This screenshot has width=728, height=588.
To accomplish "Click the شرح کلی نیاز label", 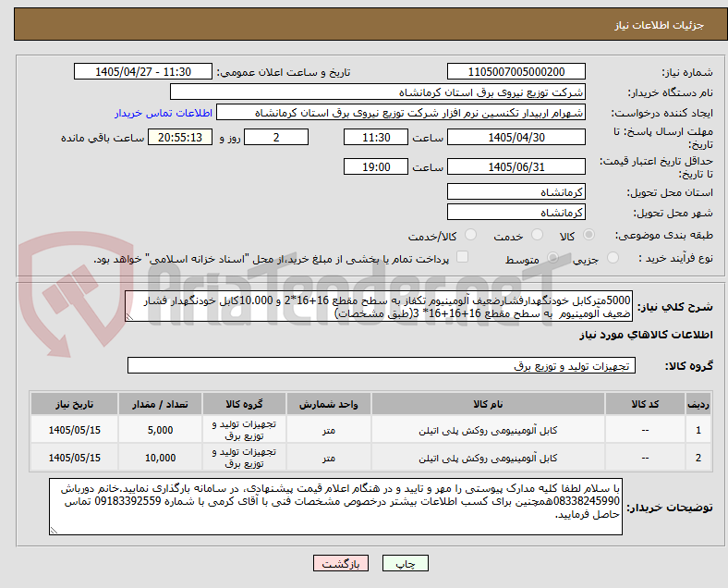I will click(675, 307).
